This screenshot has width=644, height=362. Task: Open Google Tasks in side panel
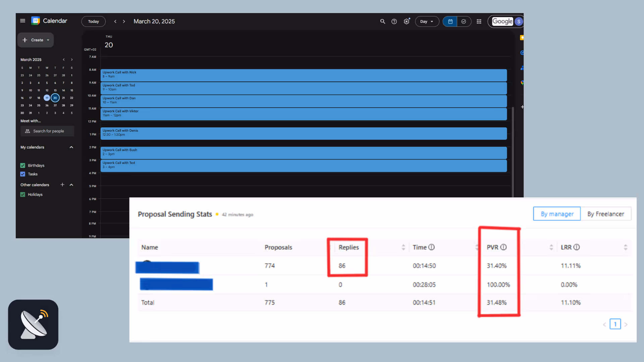[x=522, y=53]
